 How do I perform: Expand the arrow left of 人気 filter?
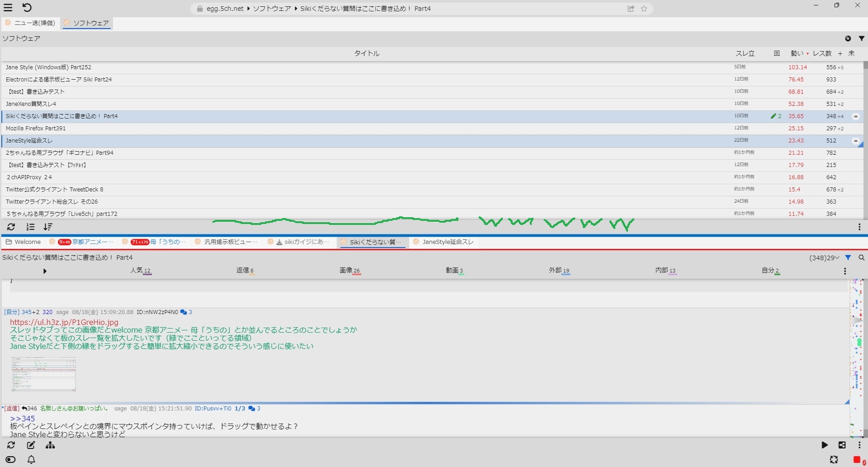45,271
